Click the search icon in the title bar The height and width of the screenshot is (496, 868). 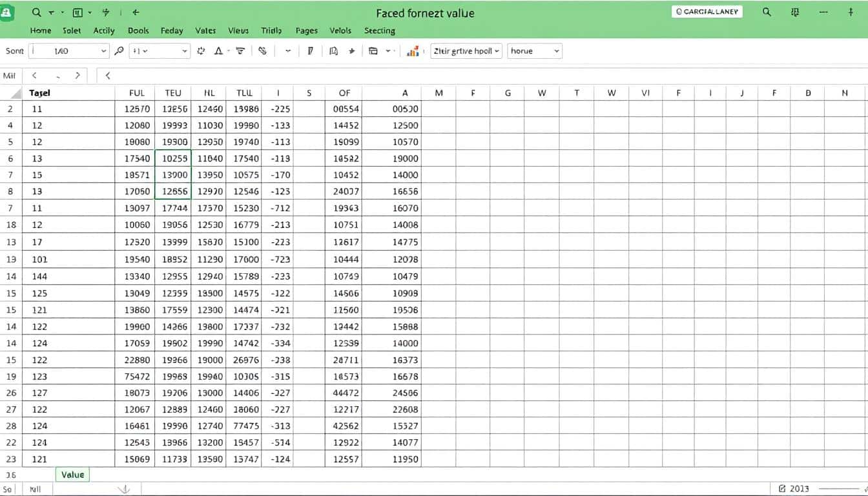pyautogui.click(x=767, y=12)
